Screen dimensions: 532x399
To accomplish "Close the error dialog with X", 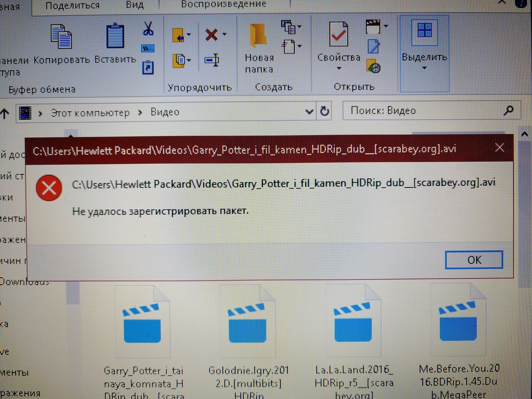I will tap(500, 147).
